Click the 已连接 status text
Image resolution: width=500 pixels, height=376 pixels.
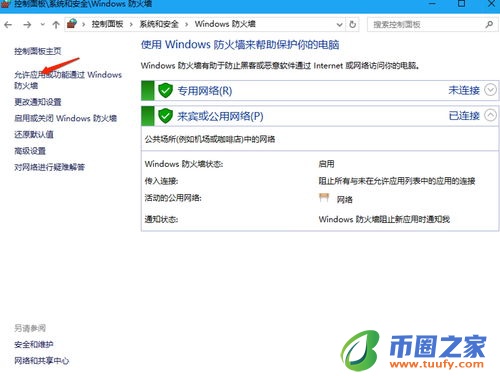(464, 116)
